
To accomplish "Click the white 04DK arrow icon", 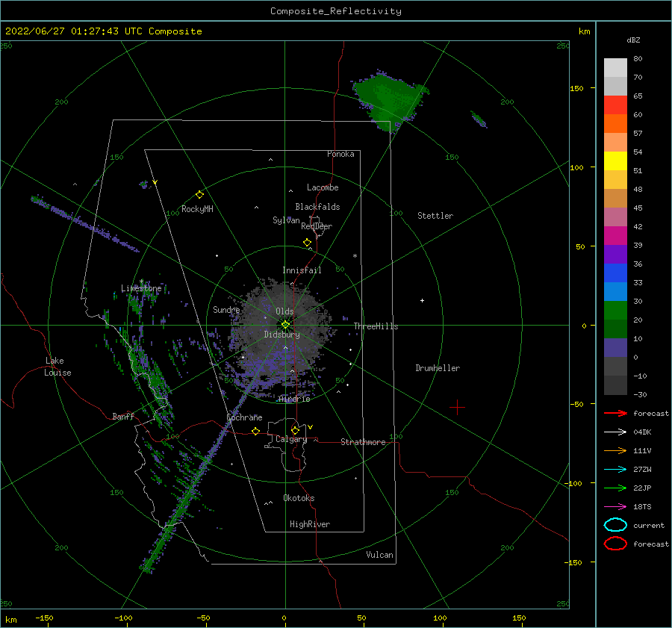I will [615, 432].
